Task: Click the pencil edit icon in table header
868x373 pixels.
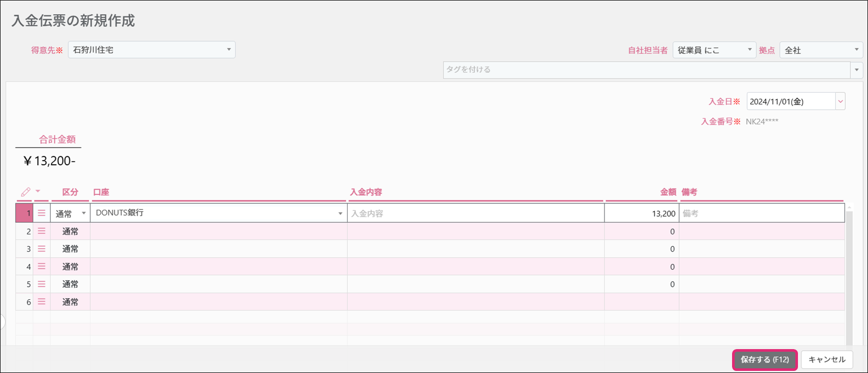Action: tap(25, 192)
